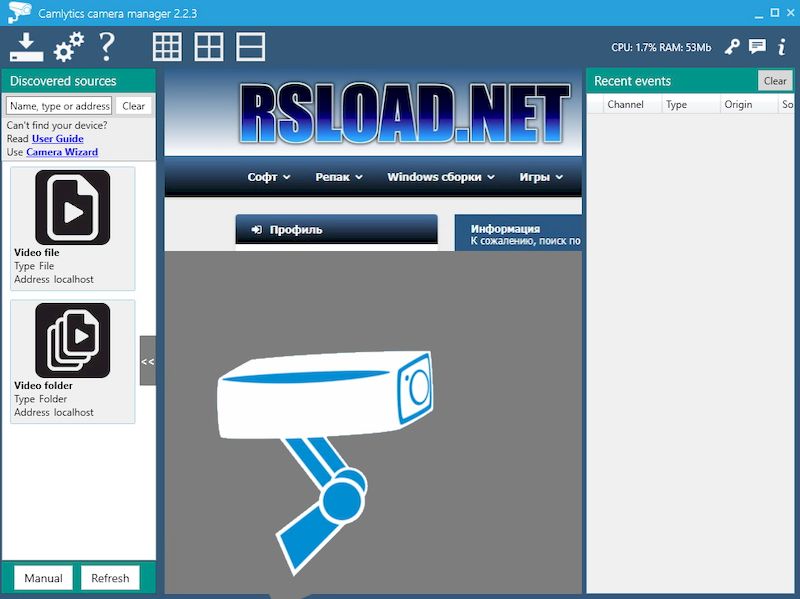Select the Video folder source icon

coord(72,340)
